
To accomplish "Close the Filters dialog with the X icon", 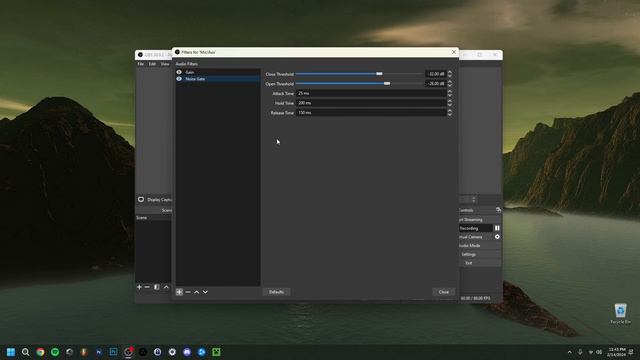I will coord(454,52).
